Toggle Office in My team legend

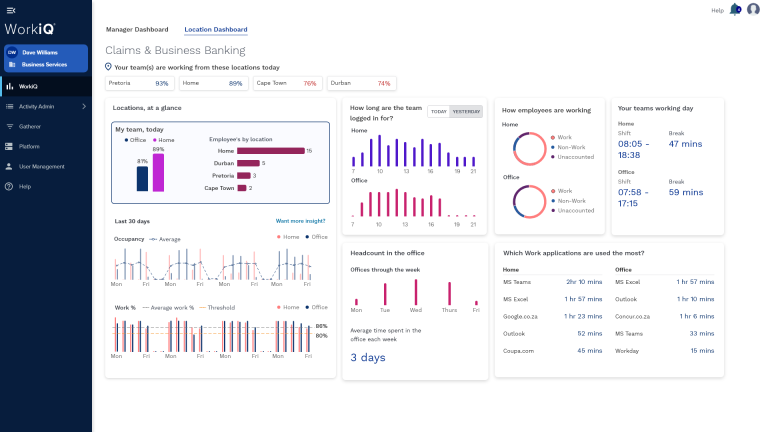point(135,140)
